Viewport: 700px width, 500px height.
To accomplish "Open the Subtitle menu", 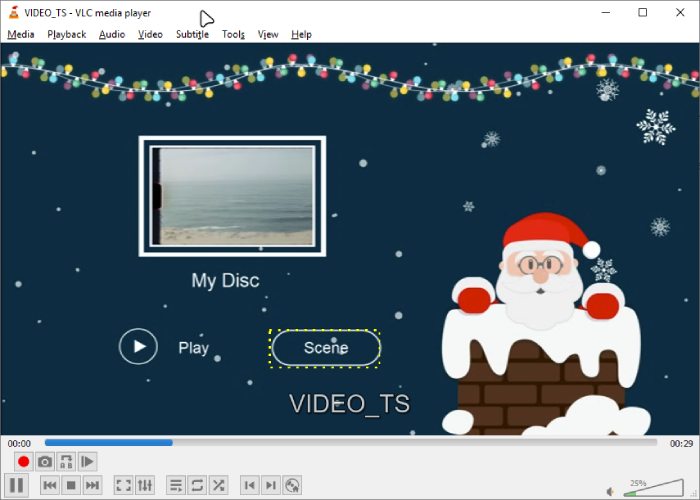I will 192,34.
